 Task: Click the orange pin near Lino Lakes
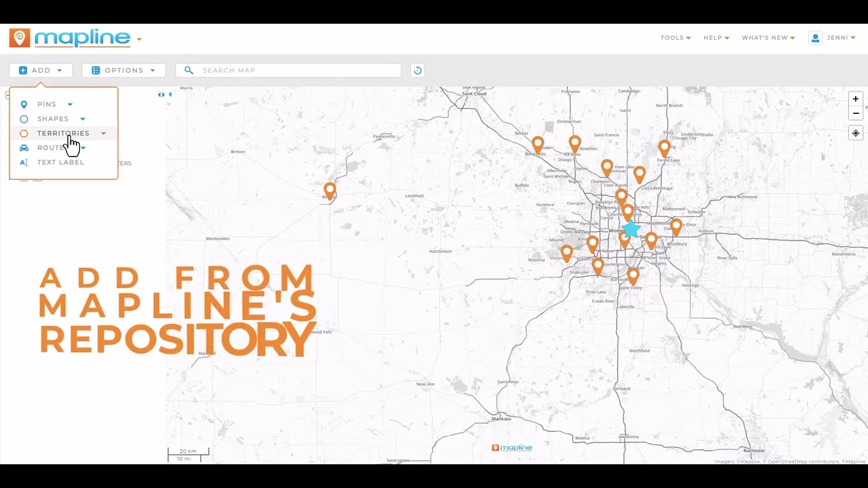click(x=639, y=175)
